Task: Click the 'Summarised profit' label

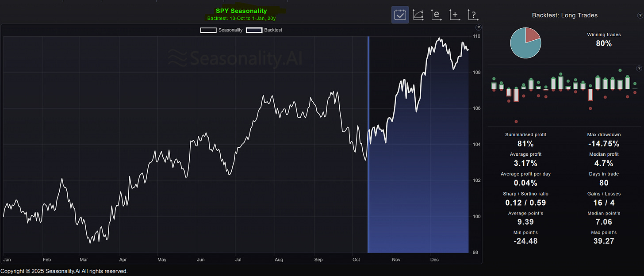Action: coord(525,134)
